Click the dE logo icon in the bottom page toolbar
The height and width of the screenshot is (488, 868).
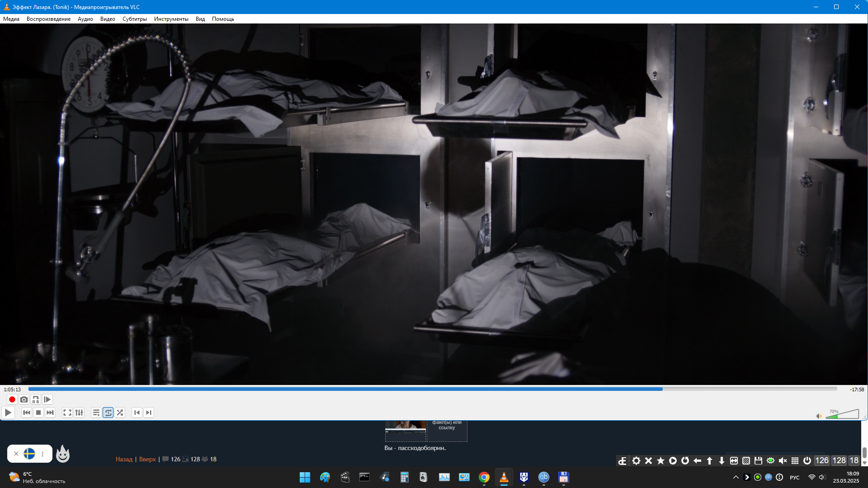623,460
